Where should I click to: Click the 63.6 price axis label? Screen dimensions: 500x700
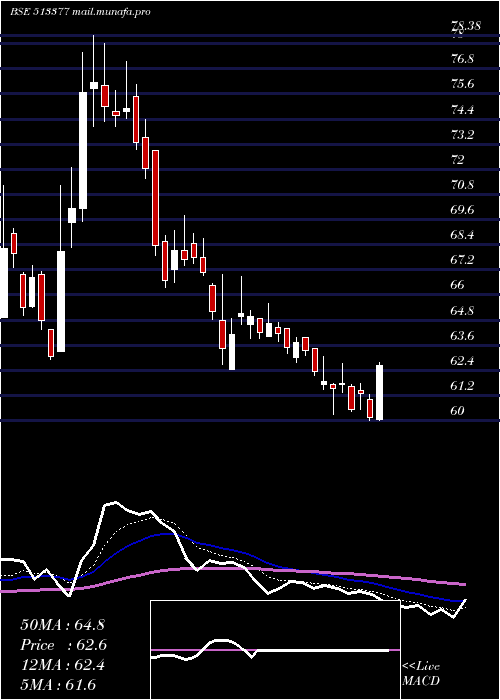pyautogui.click(x=462, y=335)
